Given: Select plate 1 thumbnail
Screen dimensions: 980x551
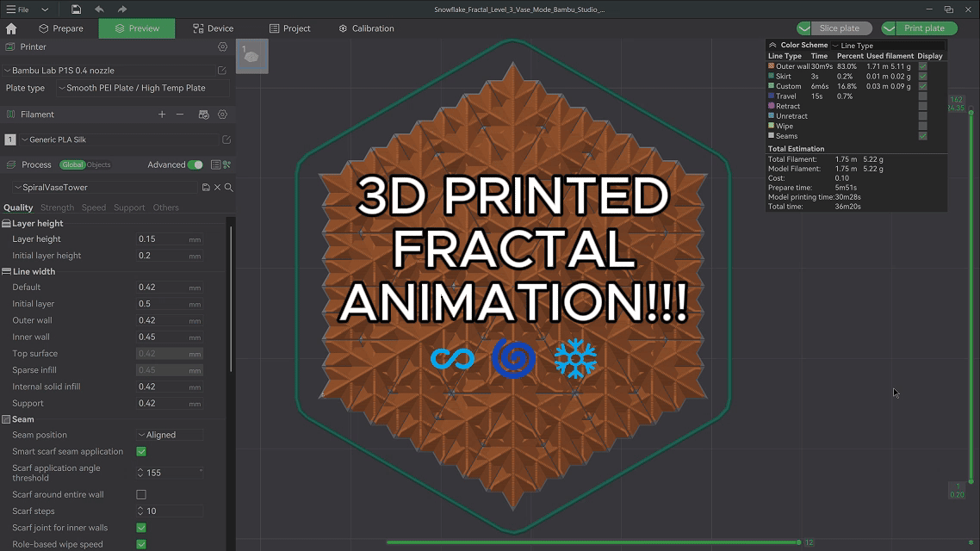Looking at the screenshot, I should 251,56.
